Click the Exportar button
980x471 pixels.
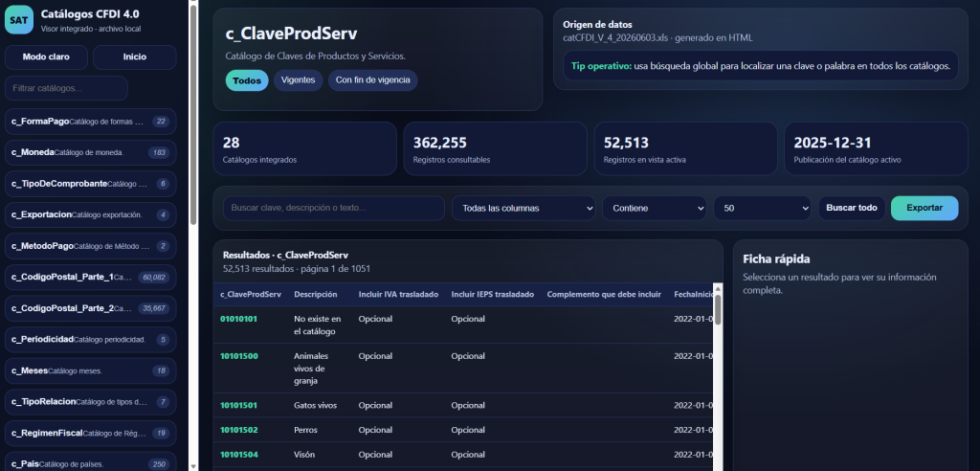coord(924,209)
